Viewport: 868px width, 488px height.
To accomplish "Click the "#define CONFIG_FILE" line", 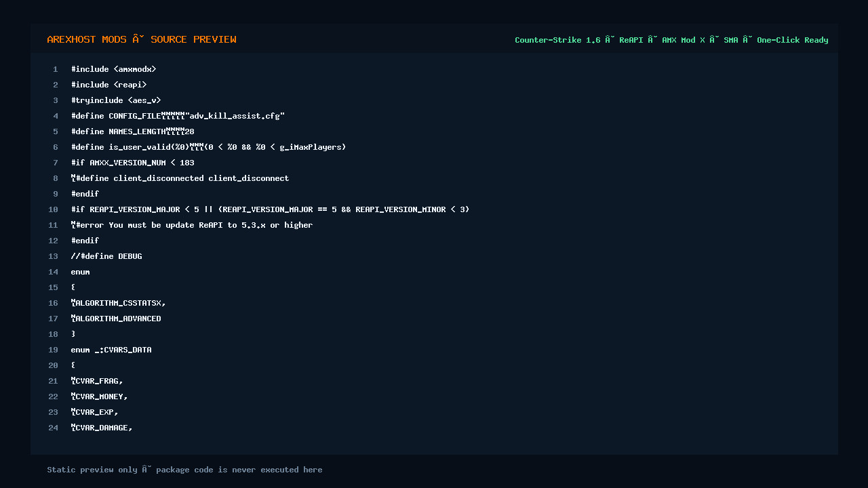I will (x=178, y=116).
